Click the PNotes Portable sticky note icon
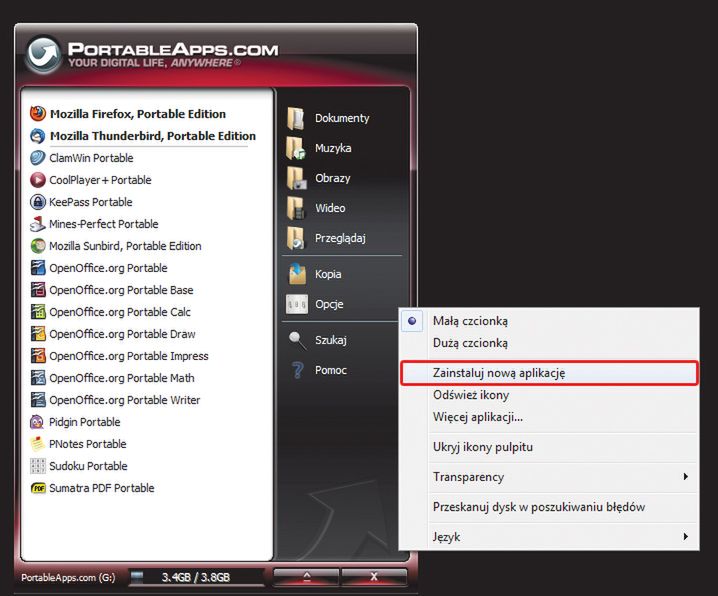718x596 pixels. tap(37, 444)
